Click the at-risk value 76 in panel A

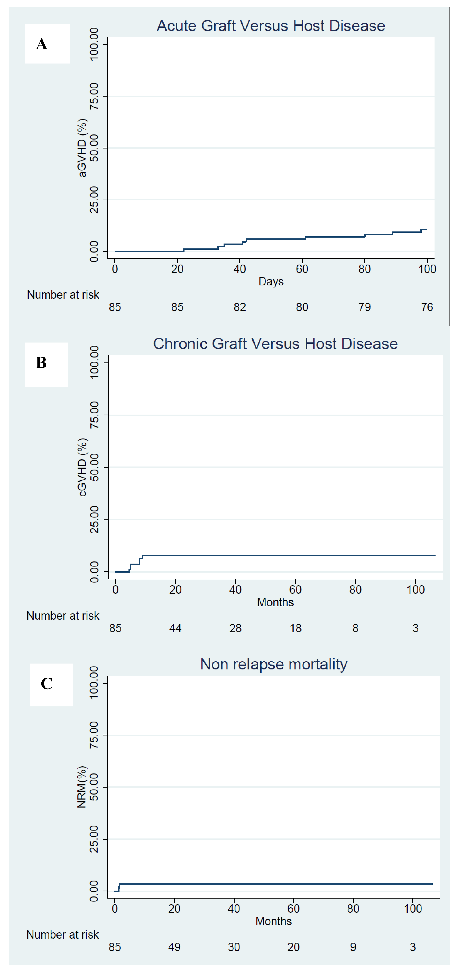427,307
